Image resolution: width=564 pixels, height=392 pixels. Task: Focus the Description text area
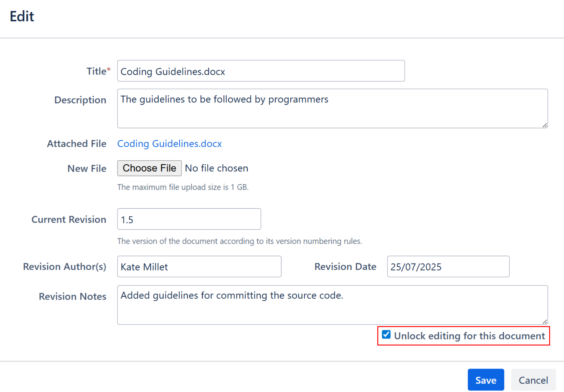tap(332, 109)
